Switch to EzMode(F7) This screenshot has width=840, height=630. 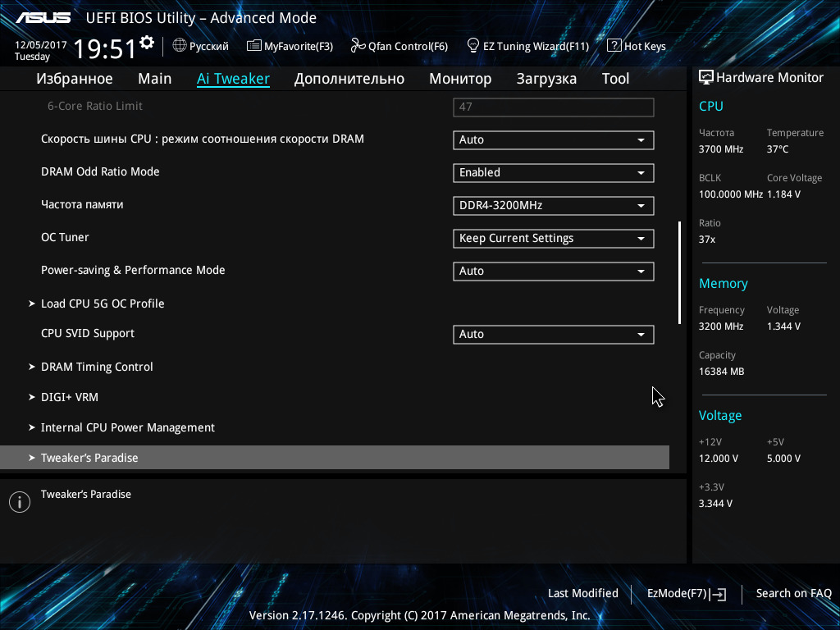687,594
